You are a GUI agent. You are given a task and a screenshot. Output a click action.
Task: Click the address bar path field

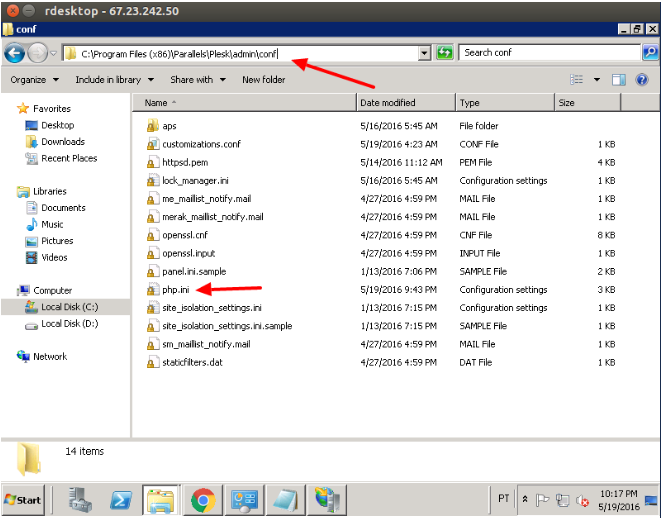[x=240, y=54]
